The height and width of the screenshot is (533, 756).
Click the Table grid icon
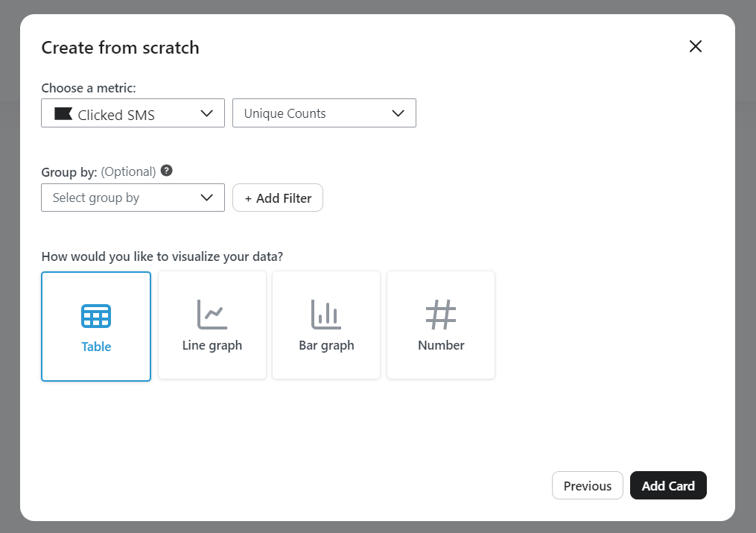click(95, 314)
